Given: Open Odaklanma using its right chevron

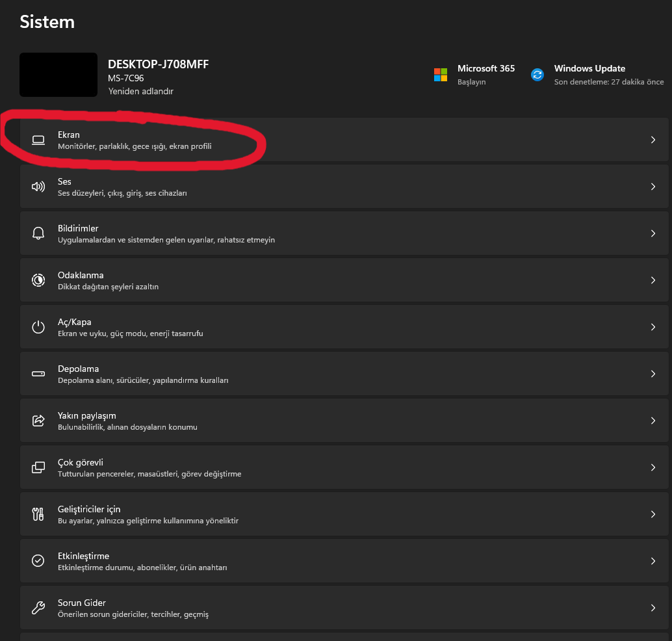Looking at the screenshot, I should tap(653, 280).
